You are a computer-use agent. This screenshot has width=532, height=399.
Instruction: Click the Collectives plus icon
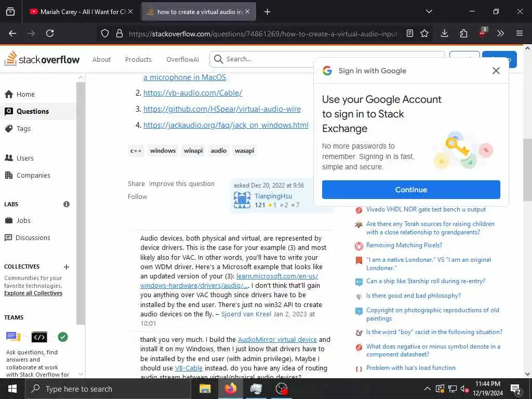coord(66,267)
